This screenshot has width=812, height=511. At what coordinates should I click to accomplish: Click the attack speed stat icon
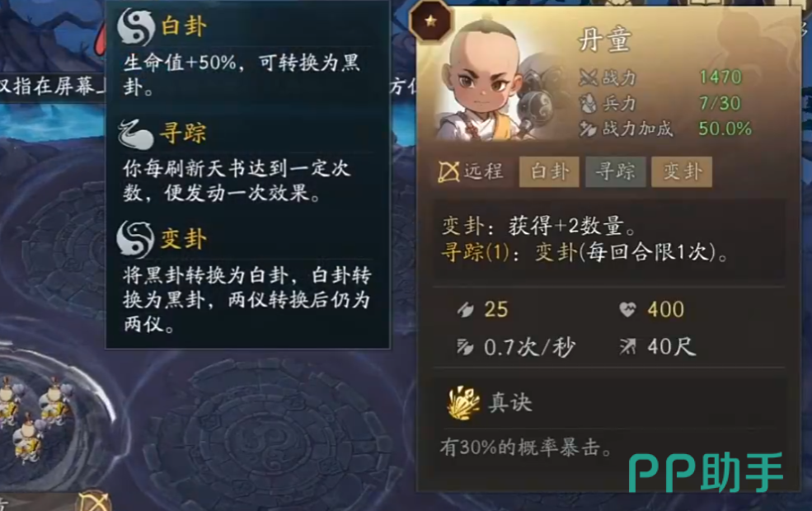(465, 347)
